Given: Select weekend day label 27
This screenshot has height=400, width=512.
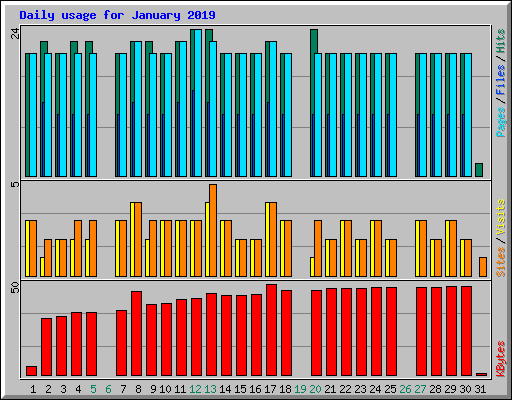Looking at the screenshot, I should pos(420,389).
